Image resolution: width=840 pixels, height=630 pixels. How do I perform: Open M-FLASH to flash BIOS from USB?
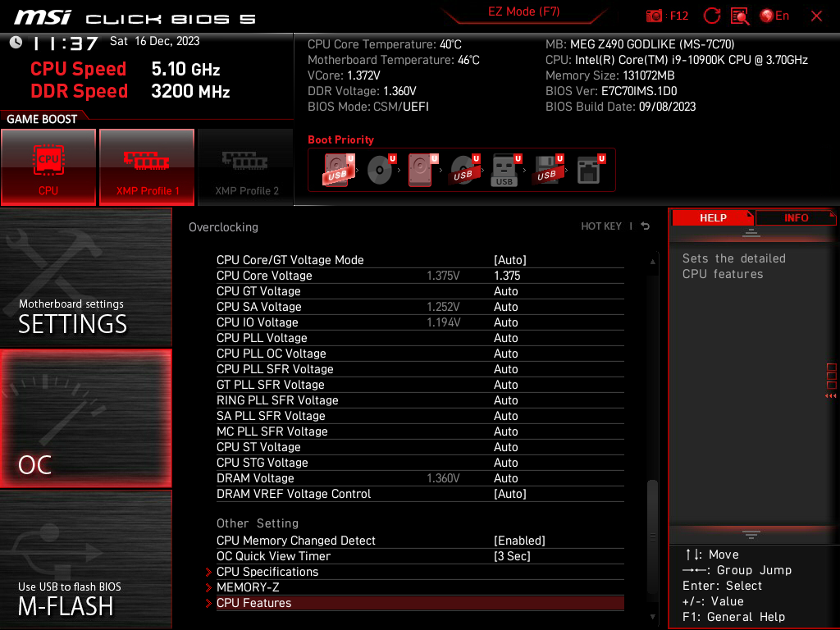point(85,559)
